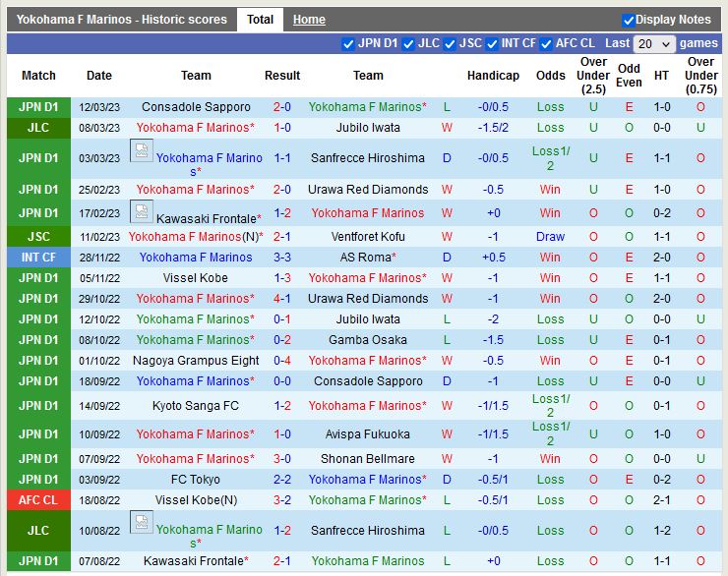Screen dimensions: 728x576
Task: Uncheck the INT CF filter
Action: point(491,44)
